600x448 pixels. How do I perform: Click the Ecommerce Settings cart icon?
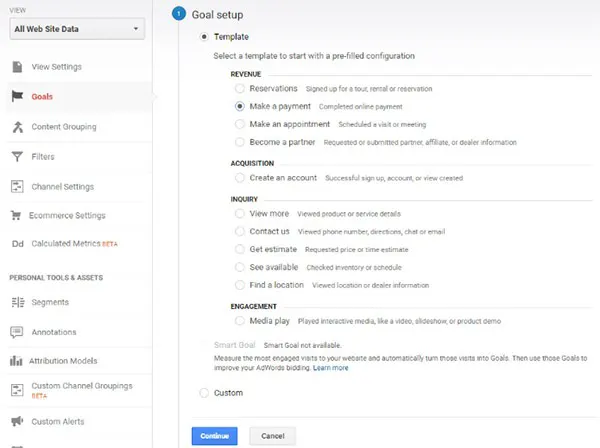point(16,215)
